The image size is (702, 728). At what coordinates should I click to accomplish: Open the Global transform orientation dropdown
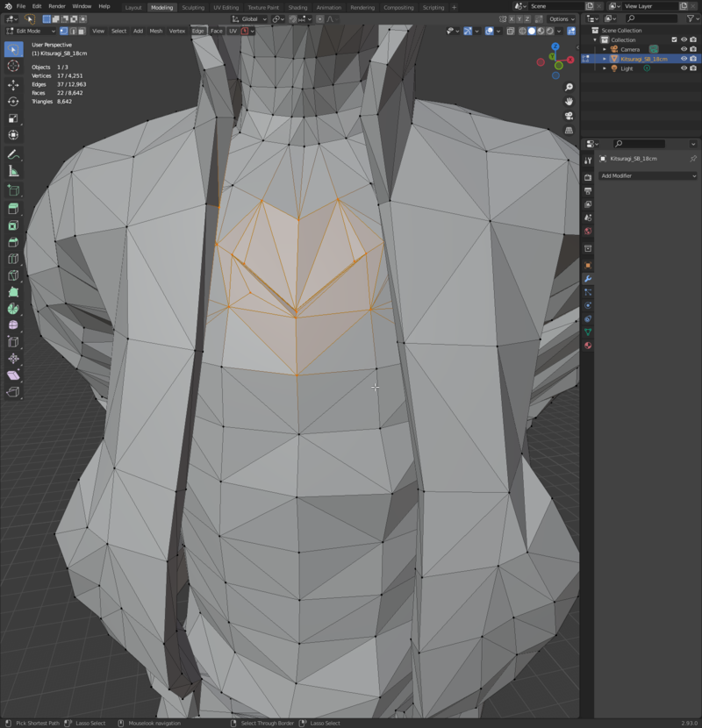click(x=249, y=19)
